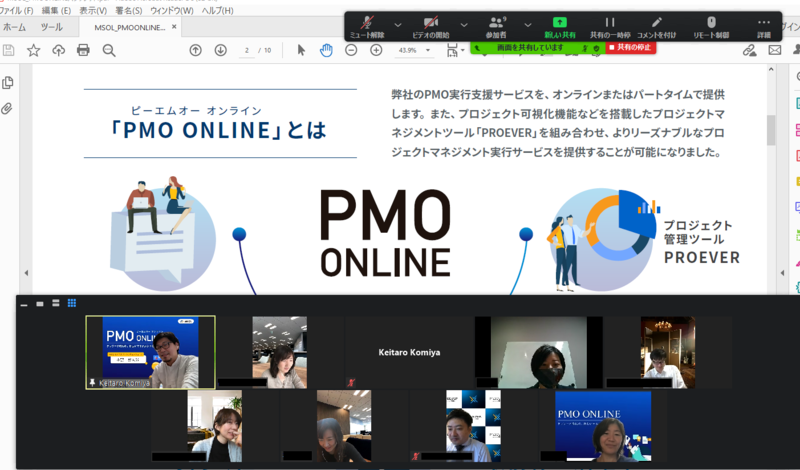
Task: Close the MSOL_PMOONLINE document tab
Action: click(x=174, y=27)
